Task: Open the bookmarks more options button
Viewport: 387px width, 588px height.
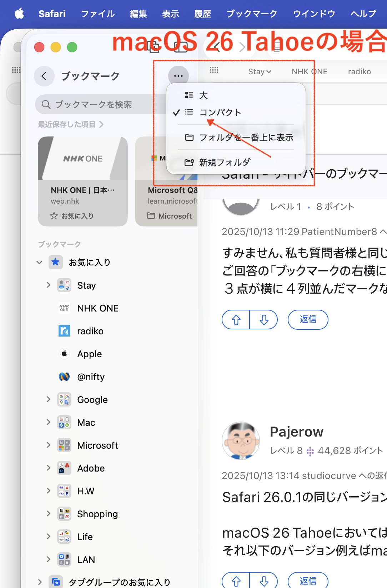Action: click(179, 76)
